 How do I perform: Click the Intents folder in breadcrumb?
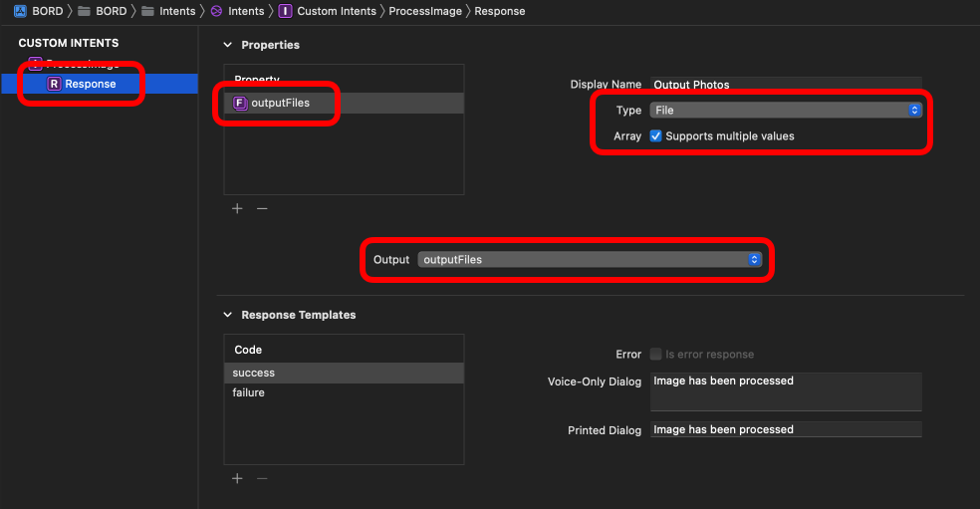coord(168,11)
